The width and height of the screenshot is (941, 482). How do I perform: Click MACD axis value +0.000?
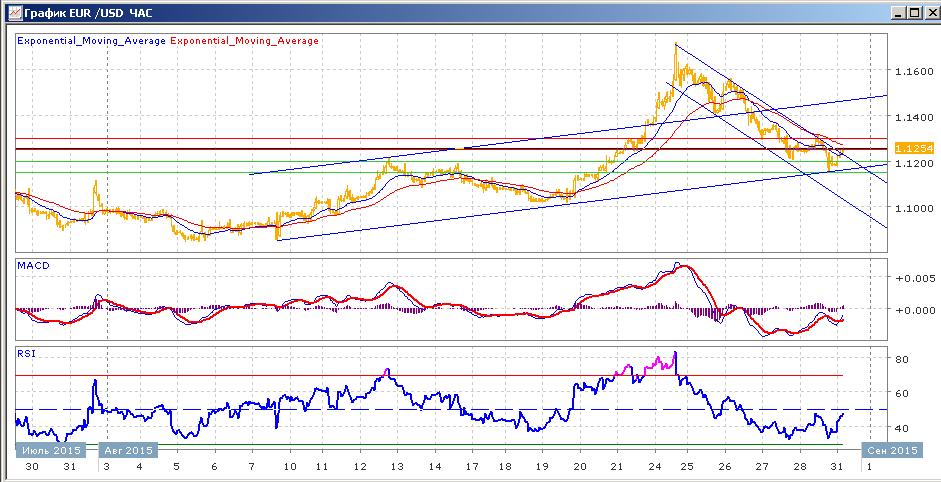(915, 310)
